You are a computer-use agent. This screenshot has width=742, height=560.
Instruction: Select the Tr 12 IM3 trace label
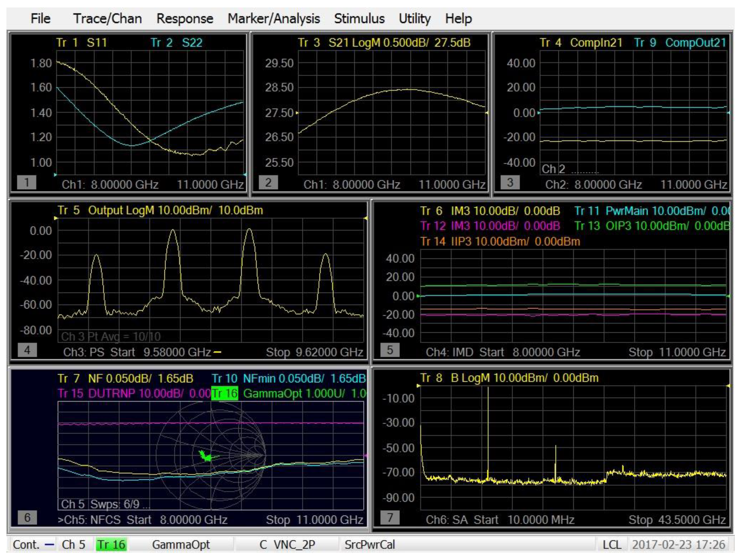click(x=490, y=226)
